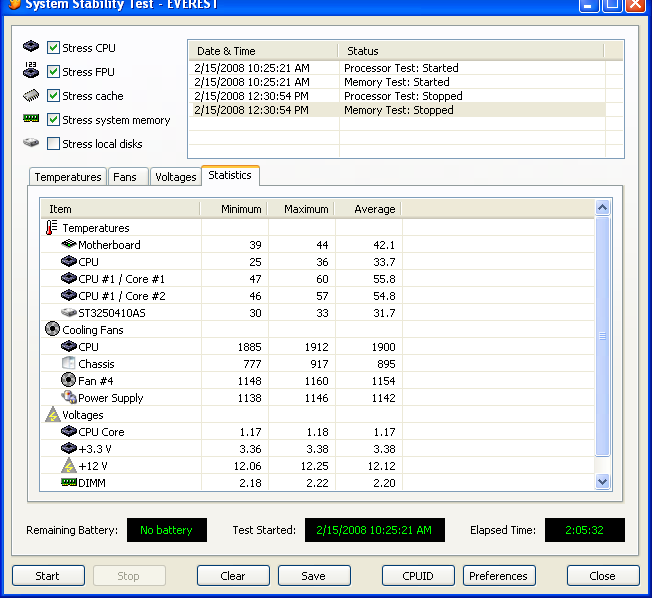Screen dimensions: 652x598
Task: Uncheck the Stress FPU checkbox
Action: pos(53,72)
